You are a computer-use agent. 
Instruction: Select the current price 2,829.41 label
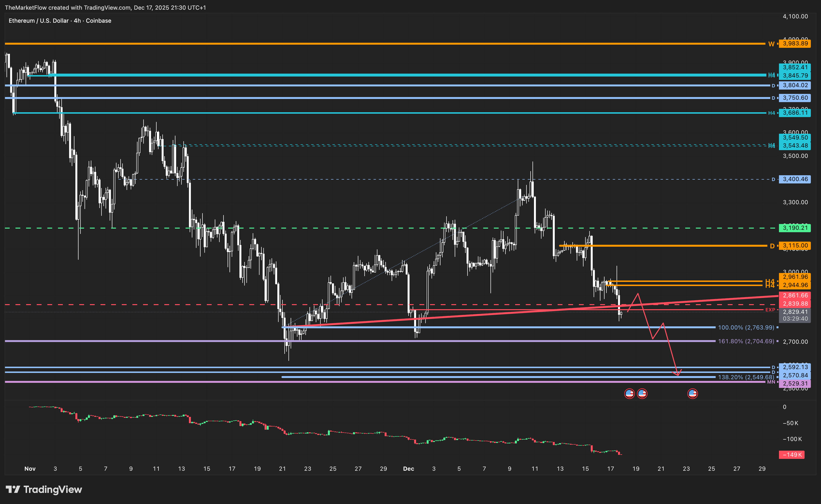tap(795, 312)
